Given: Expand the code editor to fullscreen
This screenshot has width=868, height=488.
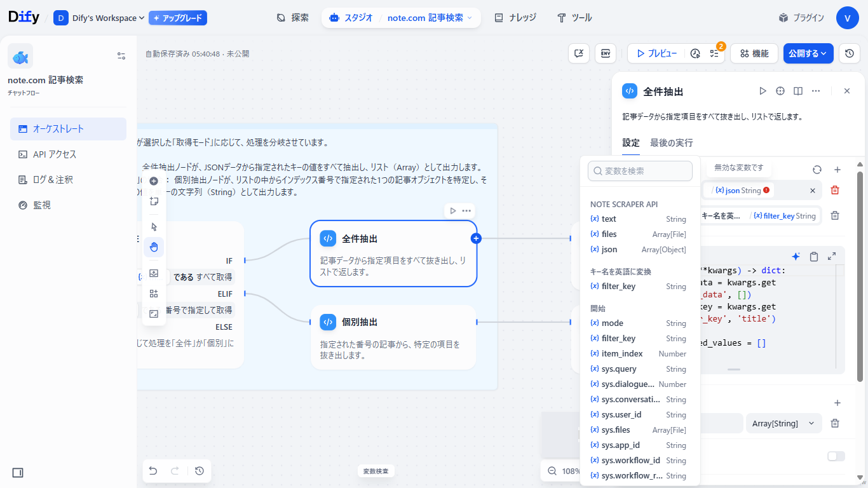Looking at the screenshot, I should 832,257.
